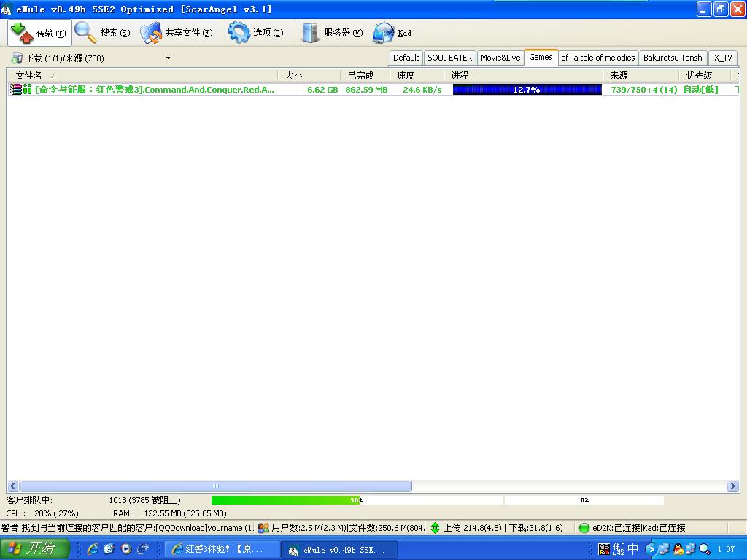This screenshot has width=747, height=560.
Task: Click the CPU 20% ( 27%) usage text
Action: 42,513
